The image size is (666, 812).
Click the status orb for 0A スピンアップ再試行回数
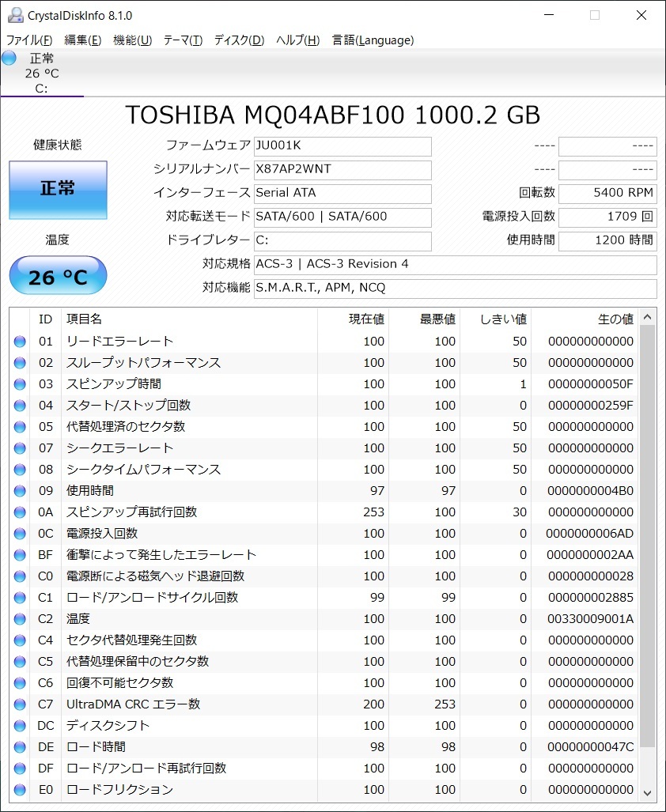(x=20, y=512)
